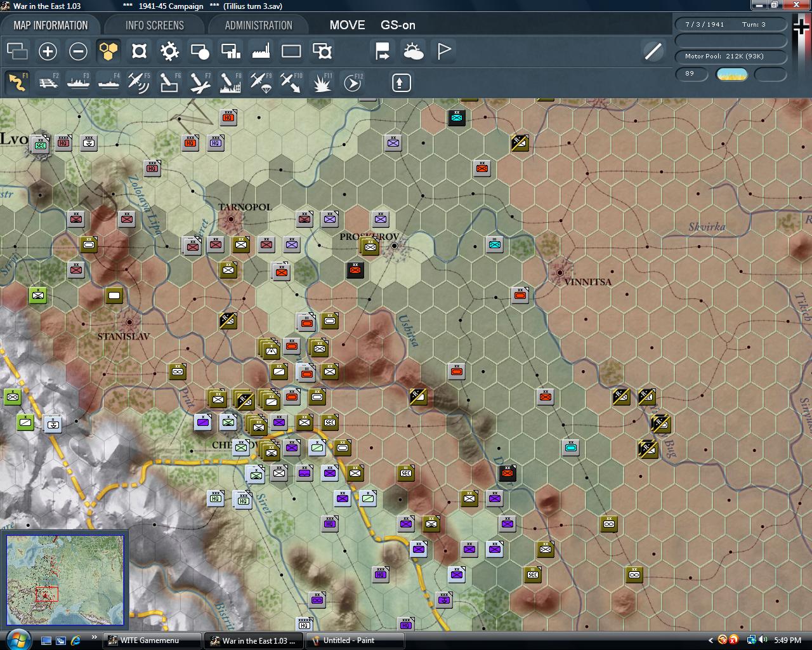Screen dimensions: 812x650
Task: Select the F8 bomb city mode
Action: [x=230, y=83]
